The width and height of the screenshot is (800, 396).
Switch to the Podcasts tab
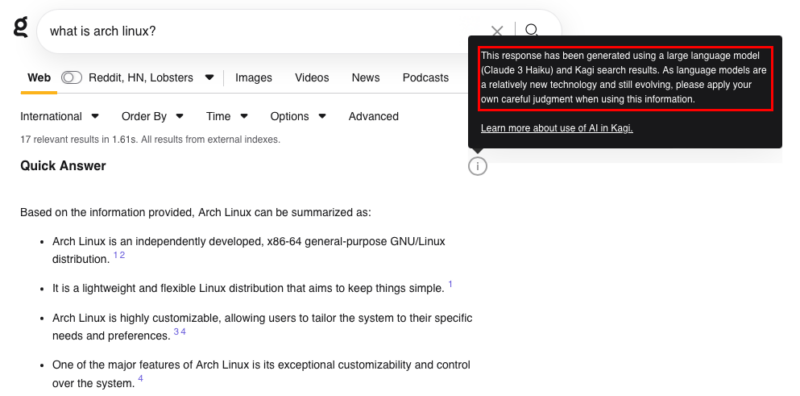tap(426, 78)
